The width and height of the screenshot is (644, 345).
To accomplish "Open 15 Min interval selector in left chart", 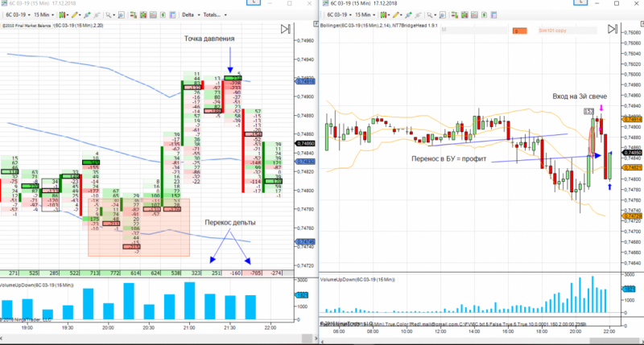I will click(x=43, y=14).
